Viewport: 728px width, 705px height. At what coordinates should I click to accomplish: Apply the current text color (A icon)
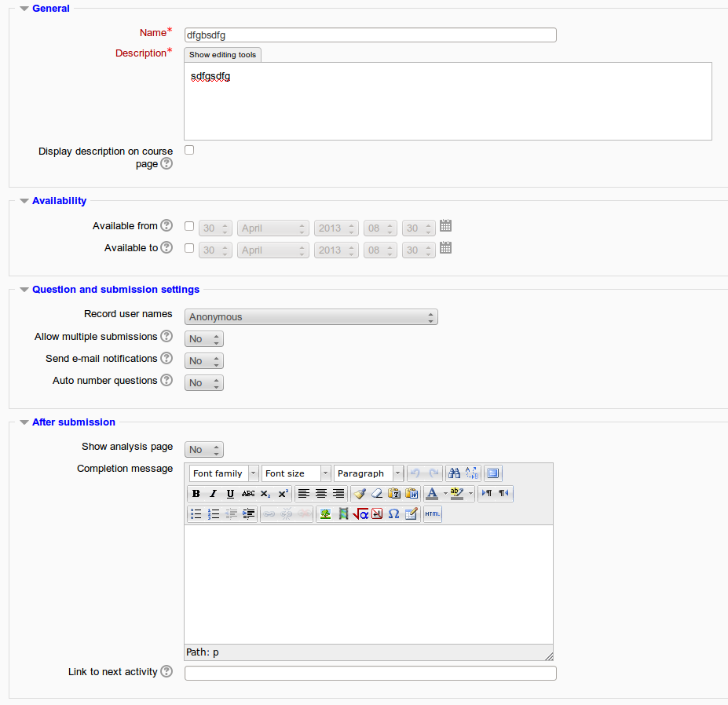point(432,493)
